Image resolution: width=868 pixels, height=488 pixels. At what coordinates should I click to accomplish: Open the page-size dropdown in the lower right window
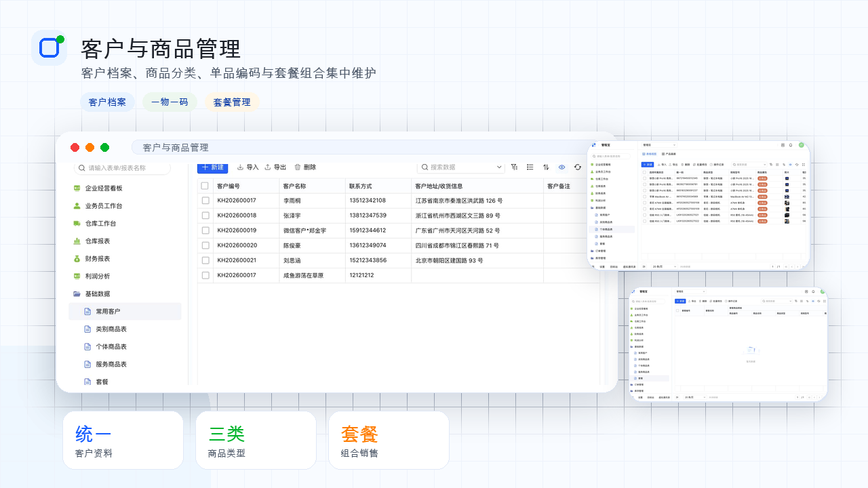pyautogui.click(x=695, y=397)
